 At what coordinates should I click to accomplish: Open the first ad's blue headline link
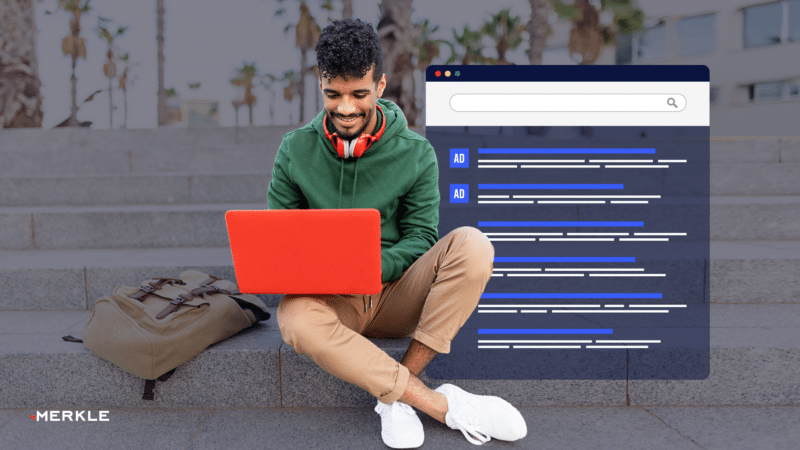pyautogui.click(x=566, y=151)
